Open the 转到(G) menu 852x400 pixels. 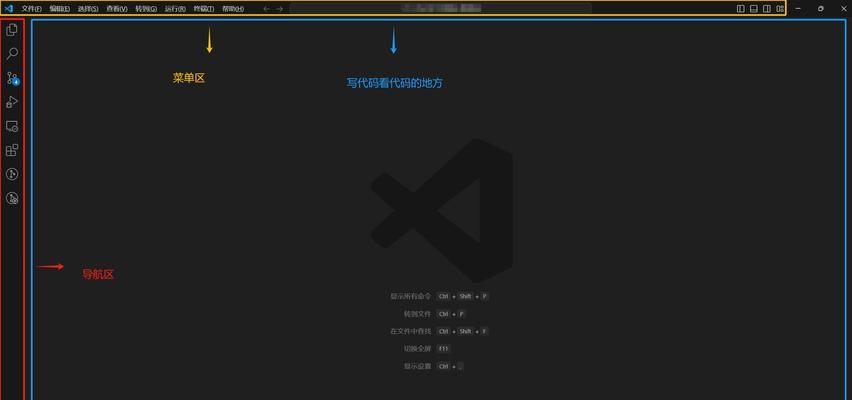click(x=146, y=9)
